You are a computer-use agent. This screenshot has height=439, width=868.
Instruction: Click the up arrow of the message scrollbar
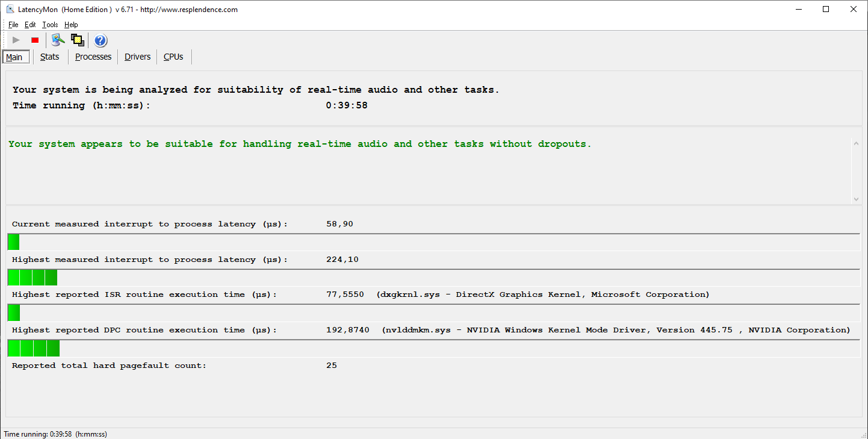856,142
